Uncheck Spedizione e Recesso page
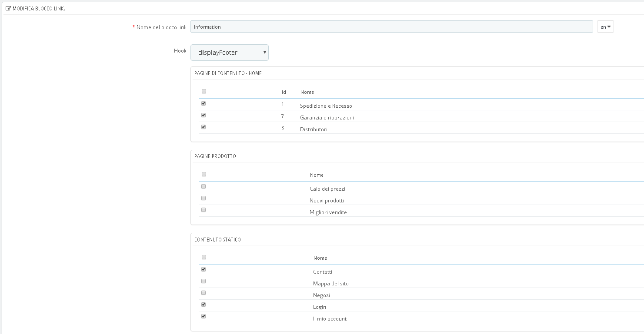Image resolution: width=644 pixels, height=334 pixels. [204, 103]
